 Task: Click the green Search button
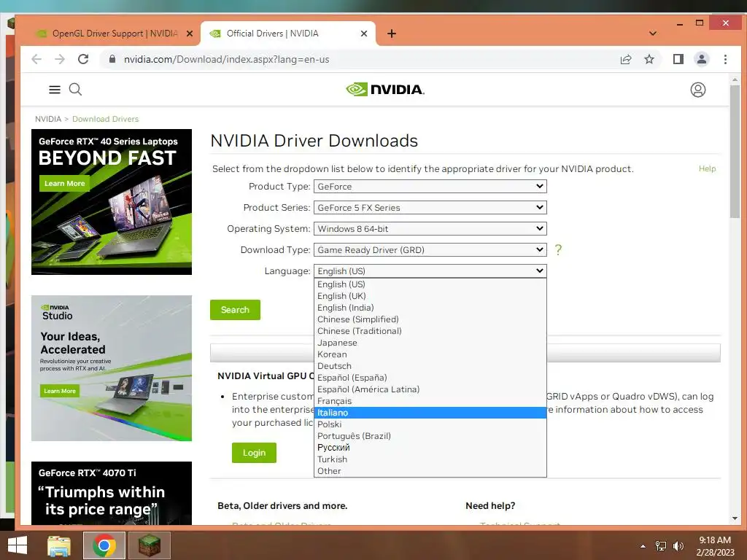coord(235,309)
